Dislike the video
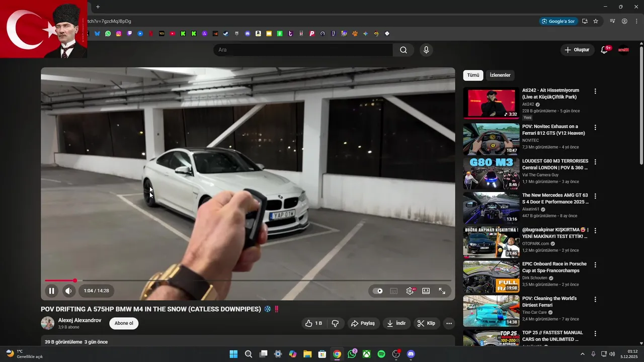Image resolution: width=644 pixels, height=362 pixels. pos(335,323)
